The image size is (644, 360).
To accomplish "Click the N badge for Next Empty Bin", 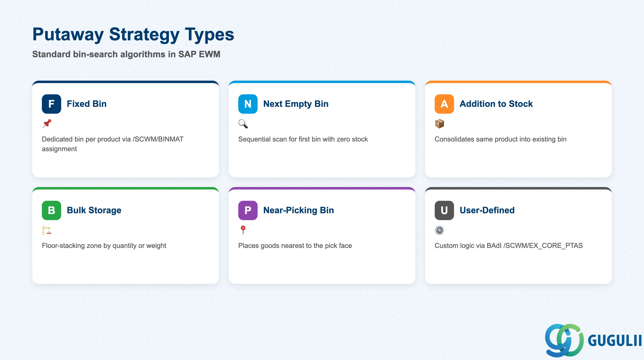I will [248, 104].
